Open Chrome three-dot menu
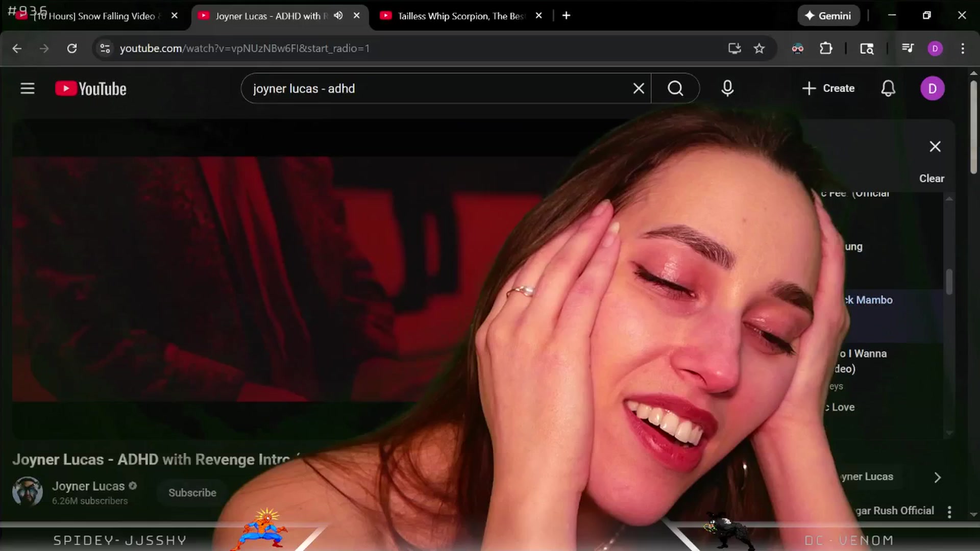Screen dimensions: 980x551 tap(963, 48)
